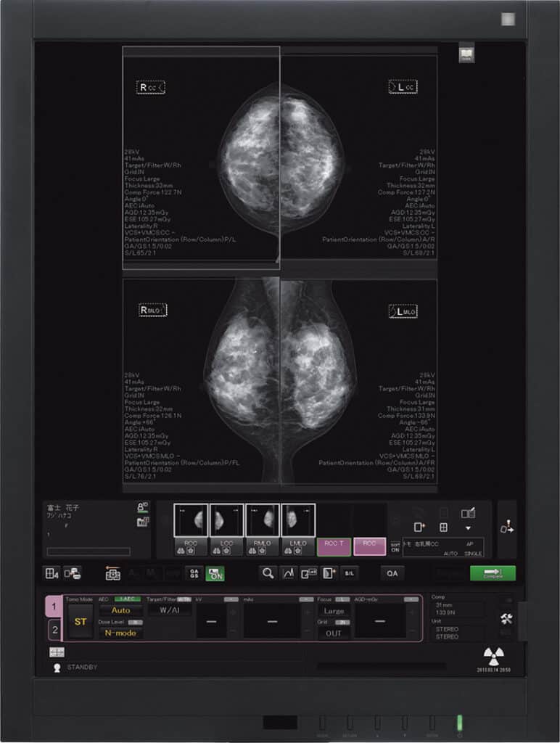Open the book-page icon above the dropdown arrow
Image resolution: width=560 pixels, height=743 pixels.
tap(468, 513)
